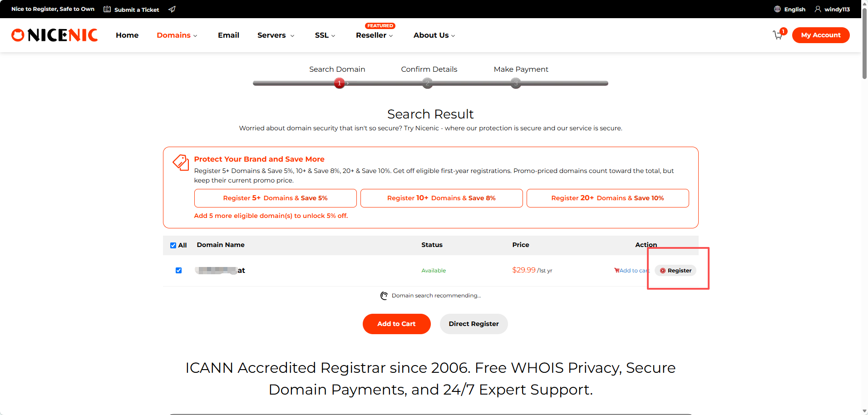The height and width of the screenshot is (415, 868).
Task: Toggle the .at domain row checkbox
Action: click(178, 270)
